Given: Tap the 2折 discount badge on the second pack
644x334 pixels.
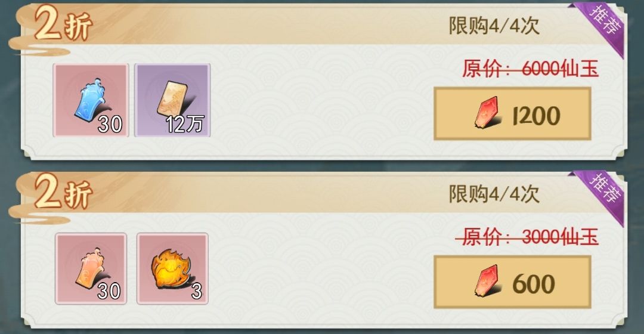Looking at the screenshot, I should (x=63, y=192).
